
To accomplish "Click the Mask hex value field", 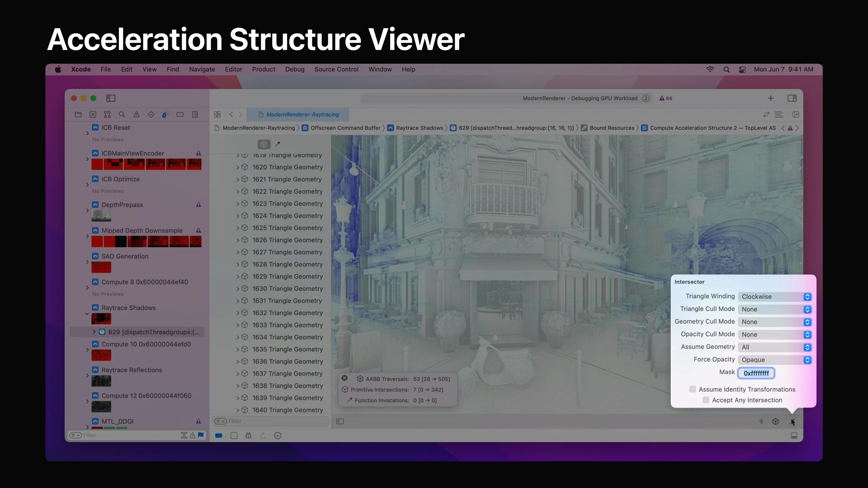I will click(x=756, y=373).
